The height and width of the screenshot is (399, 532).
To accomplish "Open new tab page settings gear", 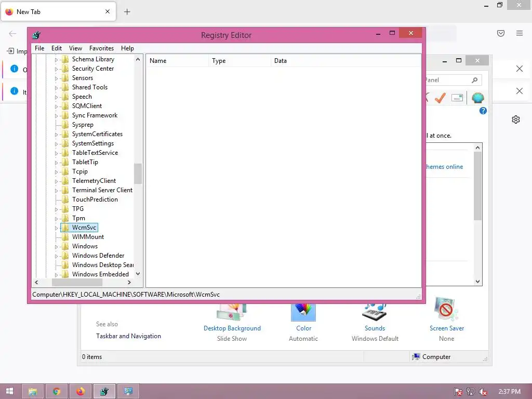I will (x=516, y=119).
